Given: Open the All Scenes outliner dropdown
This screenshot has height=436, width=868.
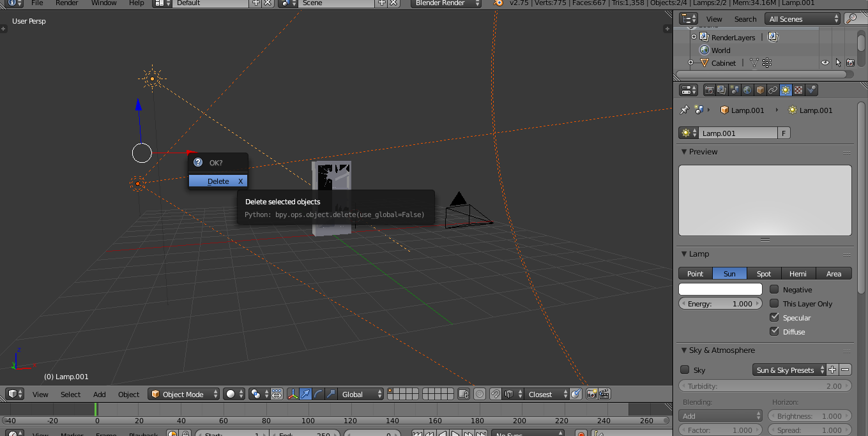Looking at the screenshot, I should 803,19.
